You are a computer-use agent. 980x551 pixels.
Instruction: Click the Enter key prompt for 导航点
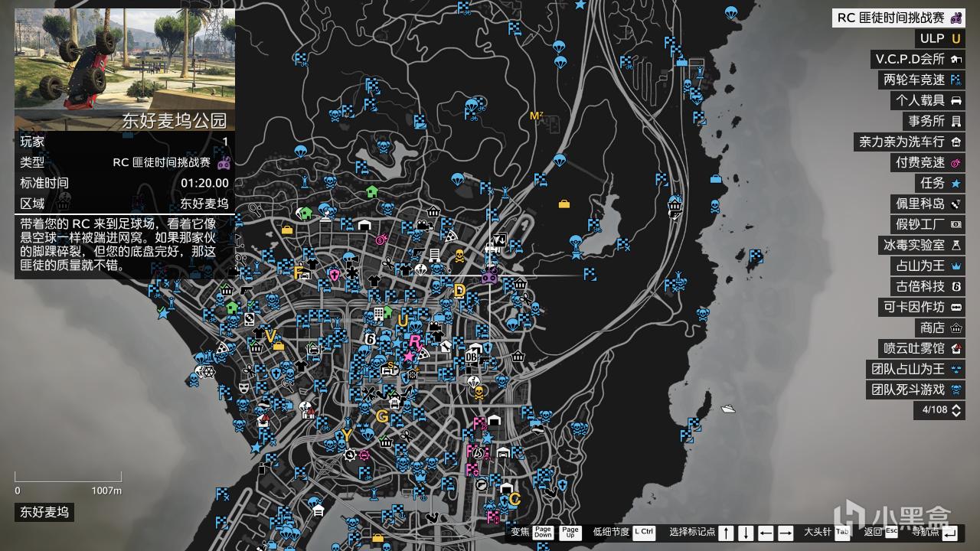click(949, 533)
